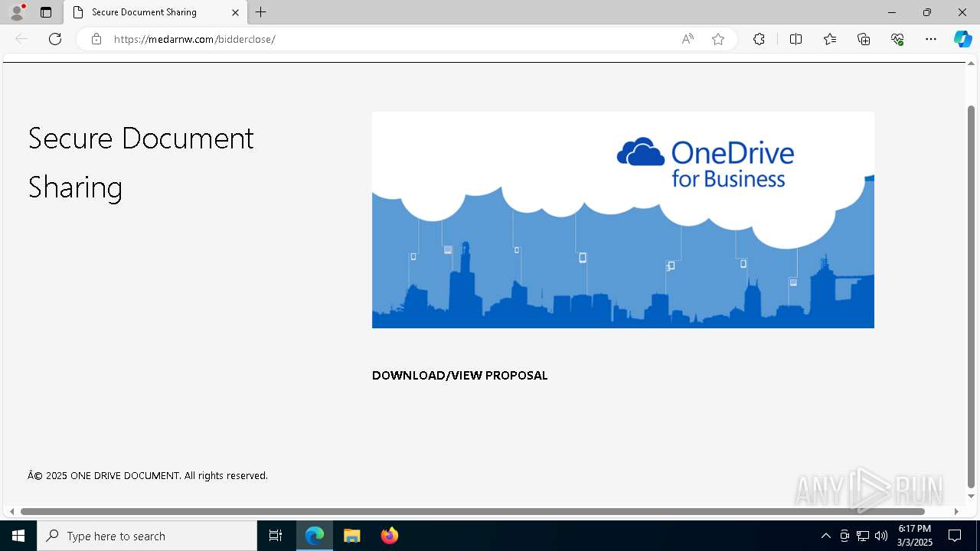Open Browser essentials icon
This screenshot has height=551, width=980.
pos(897,39)
